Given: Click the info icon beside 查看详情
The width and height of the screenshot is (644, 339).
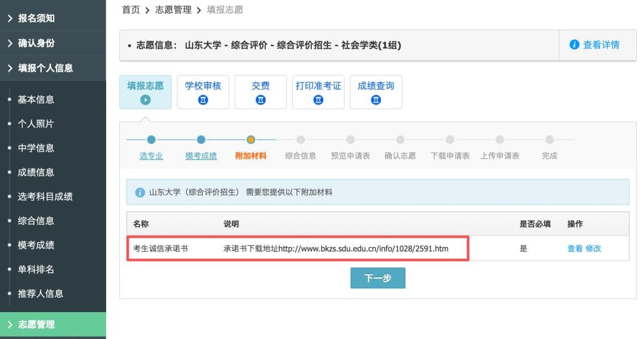Looking at the screenshot, I should click(574, 44).
